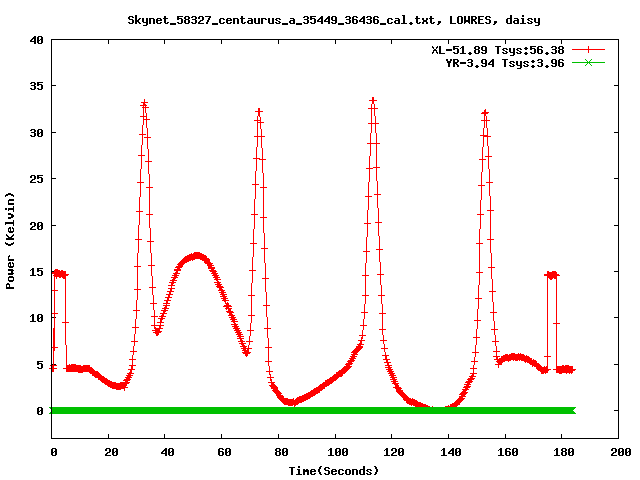
Task: Click x-axis tick label 100
Action: 338,452
